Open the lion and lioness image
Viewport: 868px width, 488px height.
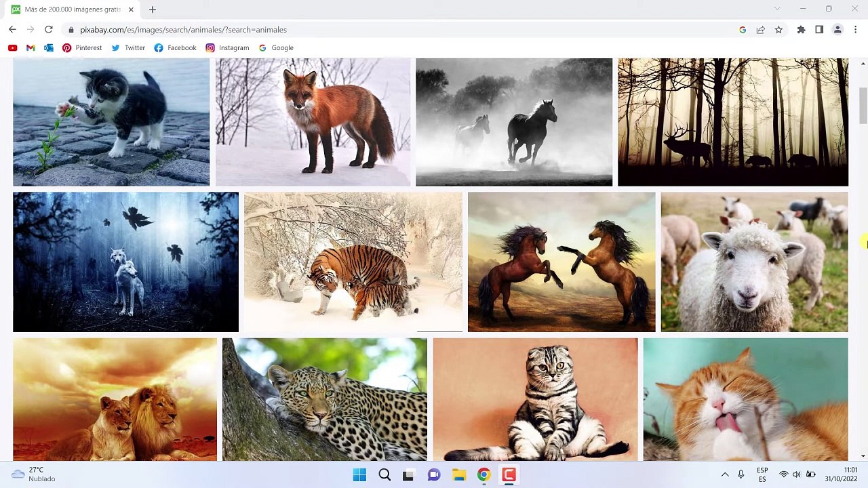point(115,399)
